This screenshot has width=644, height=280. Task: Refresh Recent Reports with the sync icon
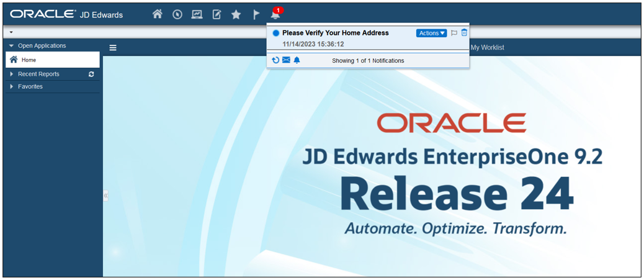[91, 75]
